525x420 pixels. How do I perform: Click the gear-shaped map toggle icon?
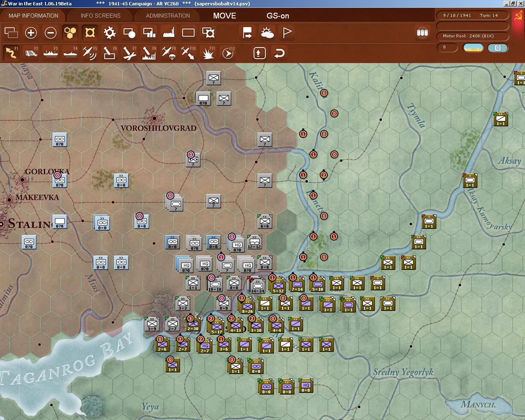[110, 32]
